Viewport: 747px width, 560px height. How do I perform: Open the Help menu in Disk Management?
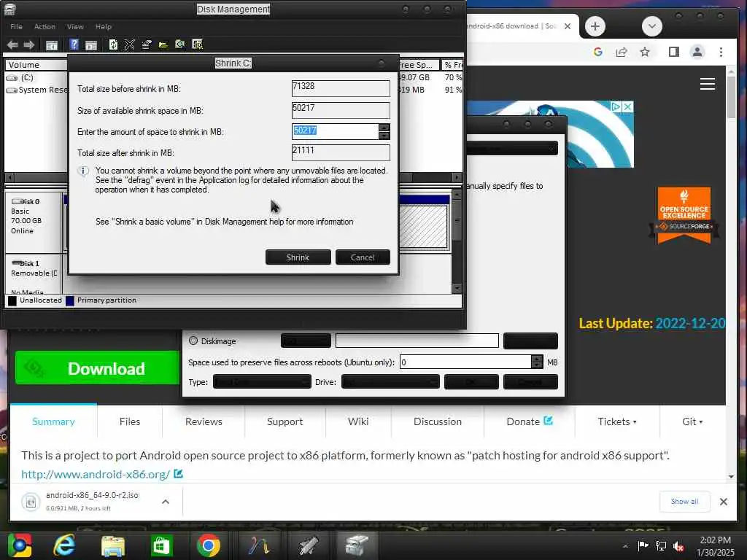point(104,27)
